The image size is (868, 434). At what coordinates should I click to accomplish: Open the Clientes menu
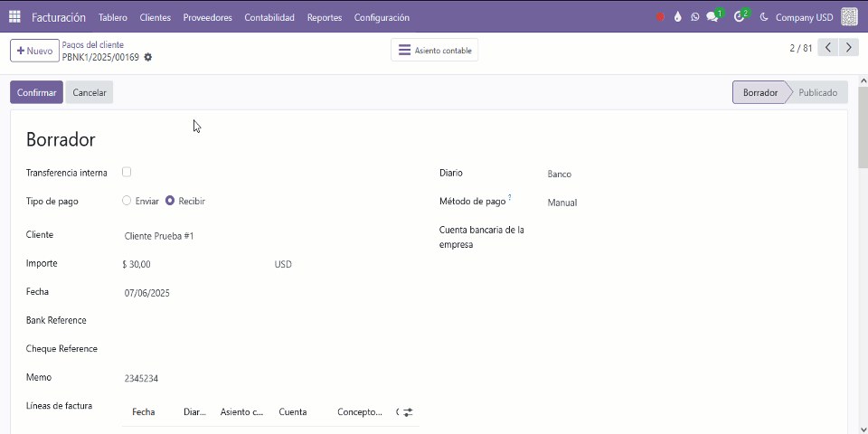155,17
